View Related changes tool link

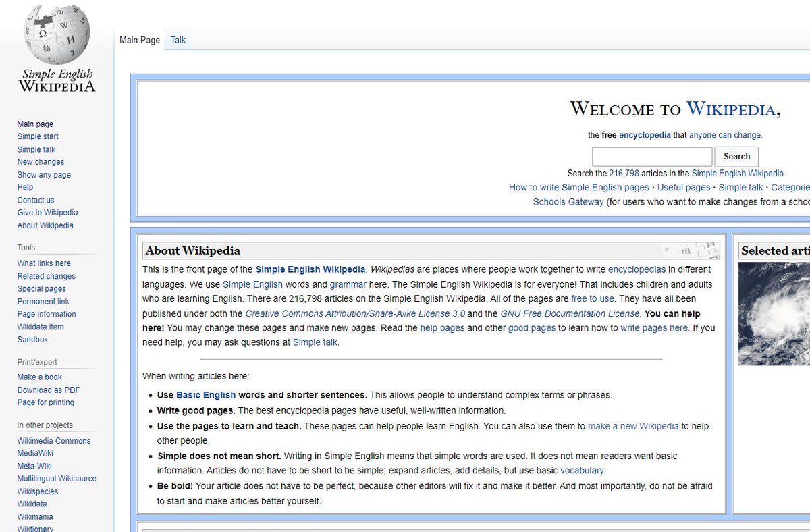coord(47,276)
